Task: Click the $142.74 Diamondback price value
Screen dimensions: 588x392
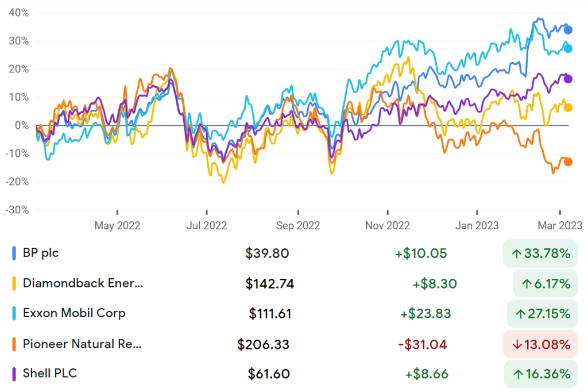Action: [270, 283]
